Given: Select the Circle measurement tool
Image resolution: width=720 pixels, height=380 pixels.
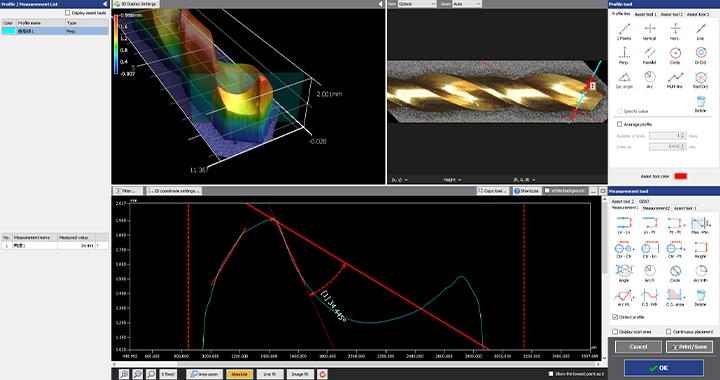Looking at the screenshot, I should (x=675, y=274).
